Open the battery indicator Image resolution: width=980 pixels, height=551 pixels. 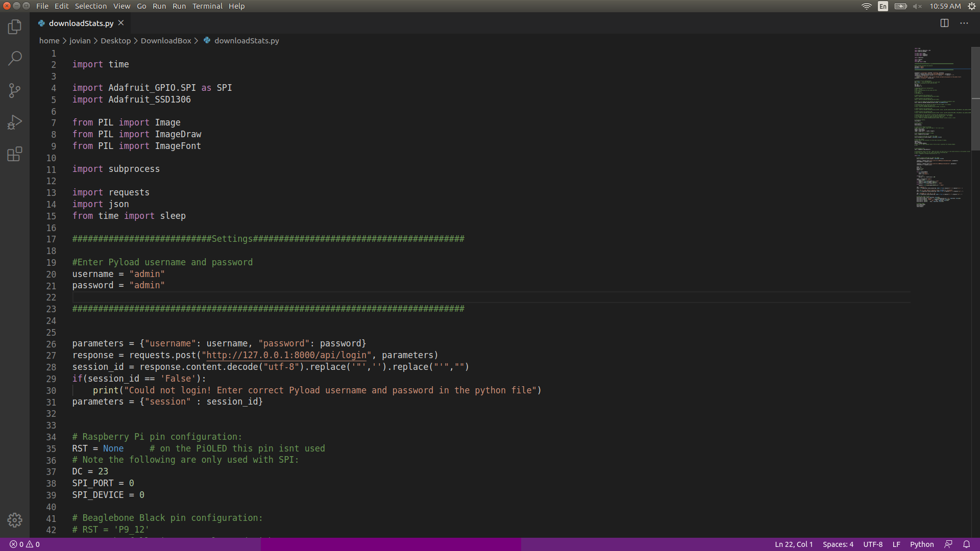[900, 6]
